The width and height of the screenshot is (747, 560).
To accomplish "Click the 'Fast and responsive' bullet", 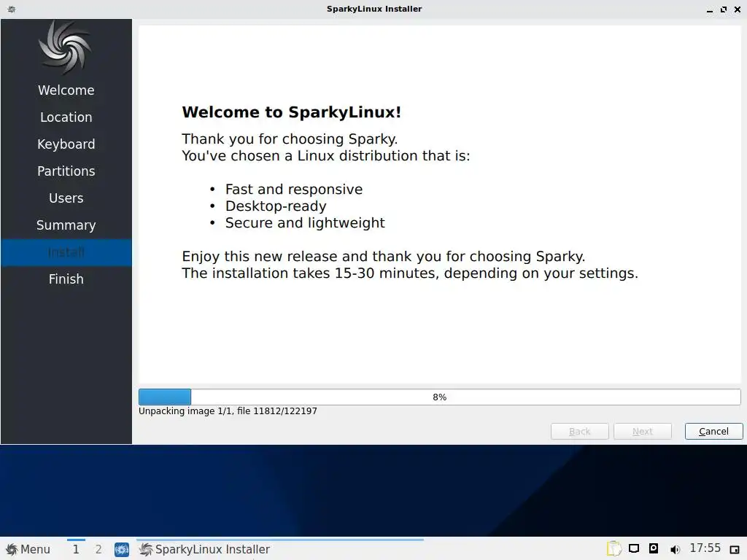I will click(294, 190).
